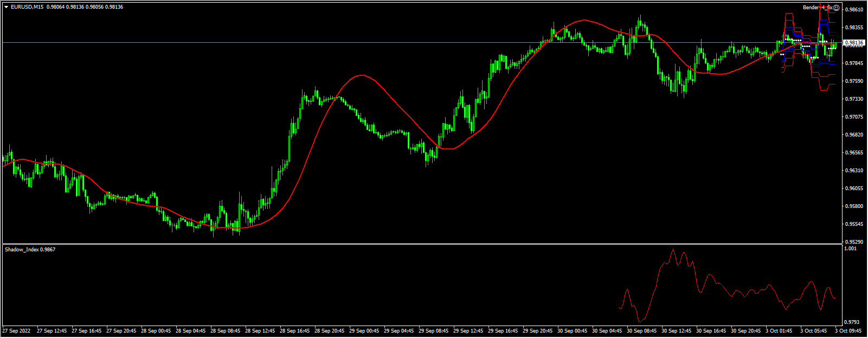Screen dimensions: 868x338
Task: Click the 30 Sep 00:45 time label
Action: coord(573,330)
